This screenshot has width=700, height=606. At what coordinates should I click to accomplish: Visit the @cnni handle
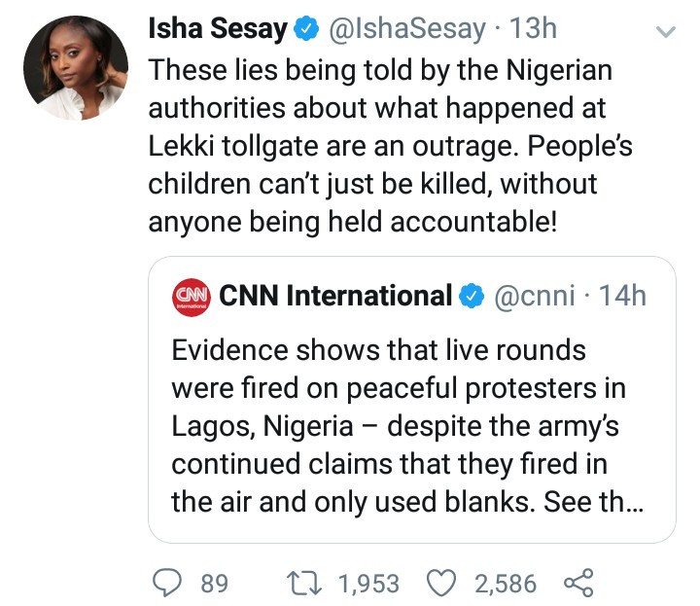pos(537,295)
